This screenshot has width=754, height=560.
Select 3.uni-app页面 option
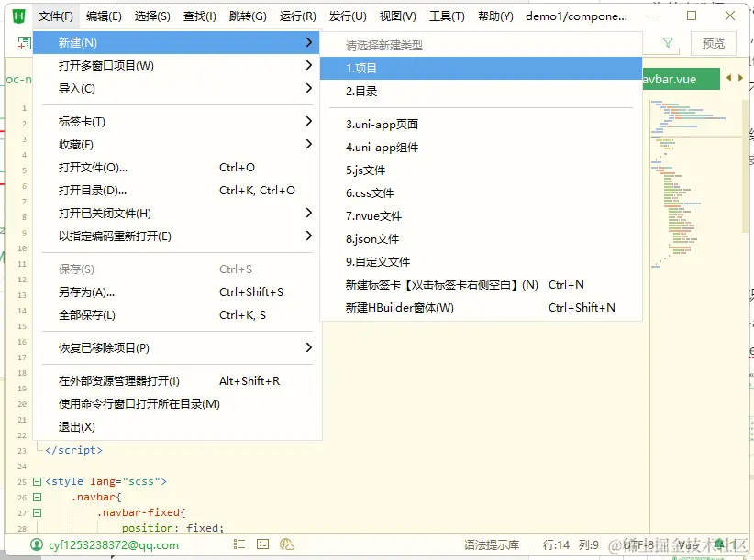(x=481, y=125)
